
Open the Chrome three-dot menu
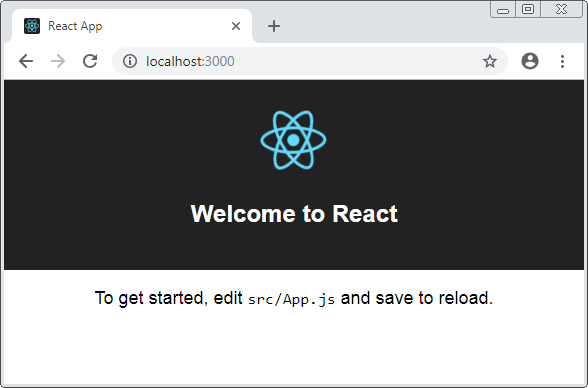click(562, 61)
